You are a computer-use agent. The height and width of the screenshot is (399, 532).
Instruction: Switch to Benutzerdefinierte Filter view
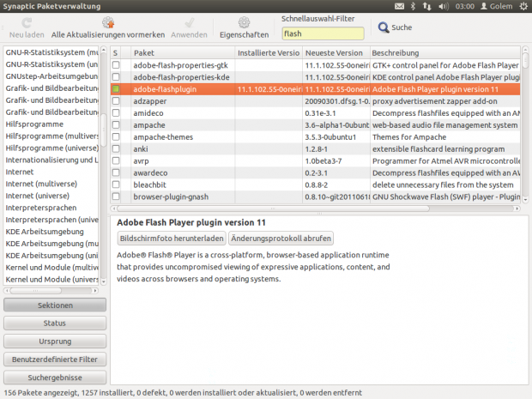55,360
